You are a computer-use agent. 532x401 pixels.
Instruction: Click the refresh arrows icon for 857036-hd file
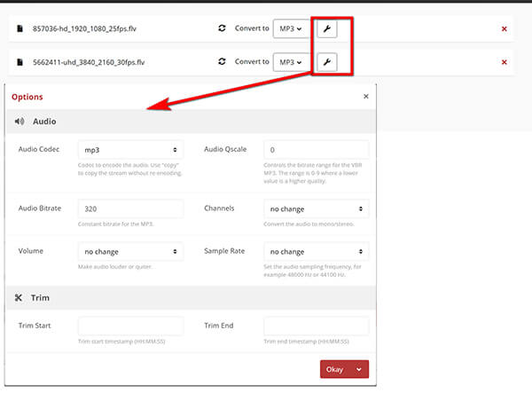222,28
